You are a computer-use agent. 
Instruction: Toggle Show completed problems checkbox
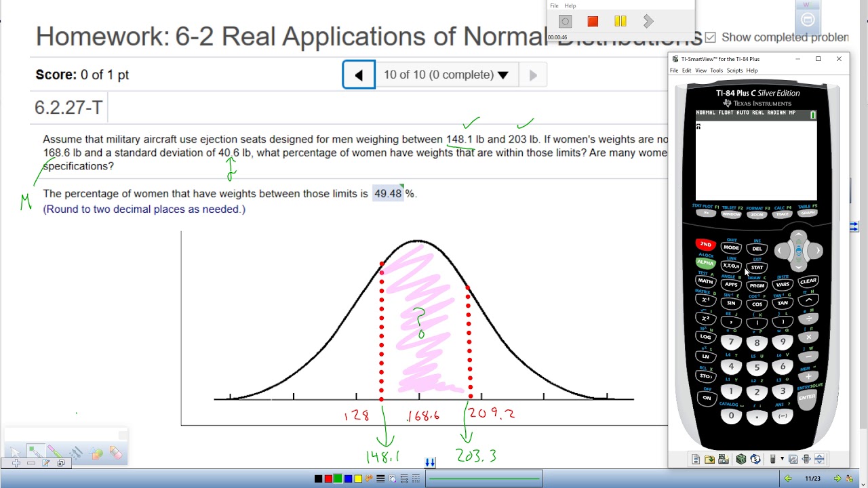pos(710,37)
